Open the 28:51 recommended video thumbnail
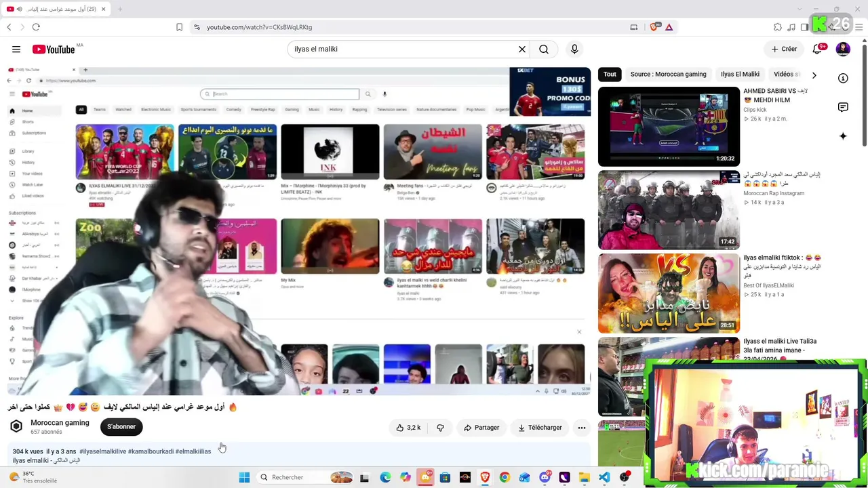This screenshot has height=488, width=868. tap(669, 293)
